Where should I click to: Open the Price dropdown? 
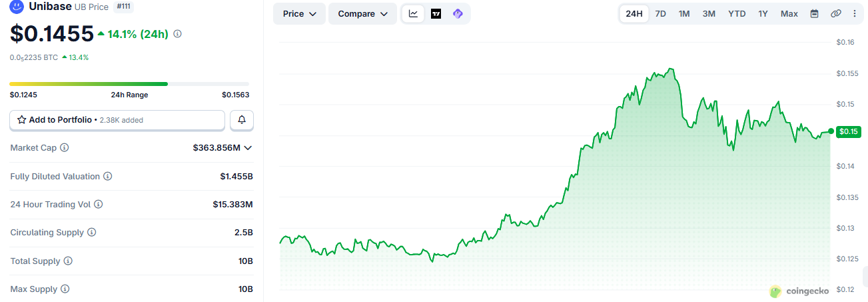pyautogui.click(x=299, y=13)
